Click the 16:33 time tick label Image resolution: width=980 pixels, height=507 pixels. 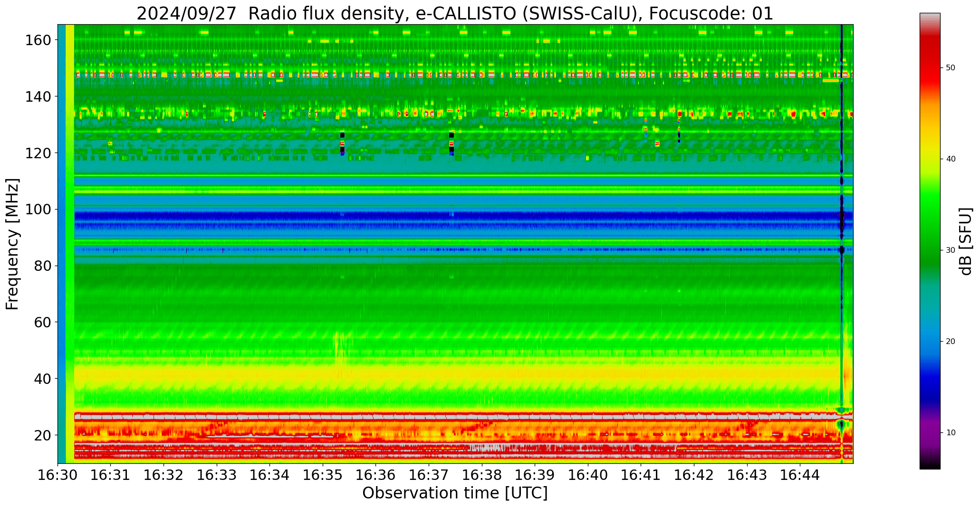[x=217, y=475]
